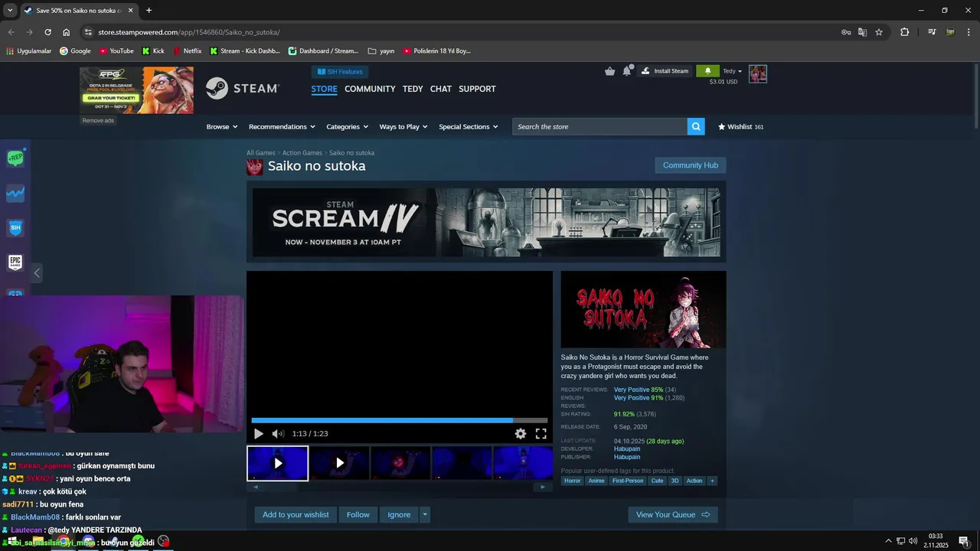This screenshot has width=980, height=551.
Task: Open a new browser tab
Action: pos(149,11)
